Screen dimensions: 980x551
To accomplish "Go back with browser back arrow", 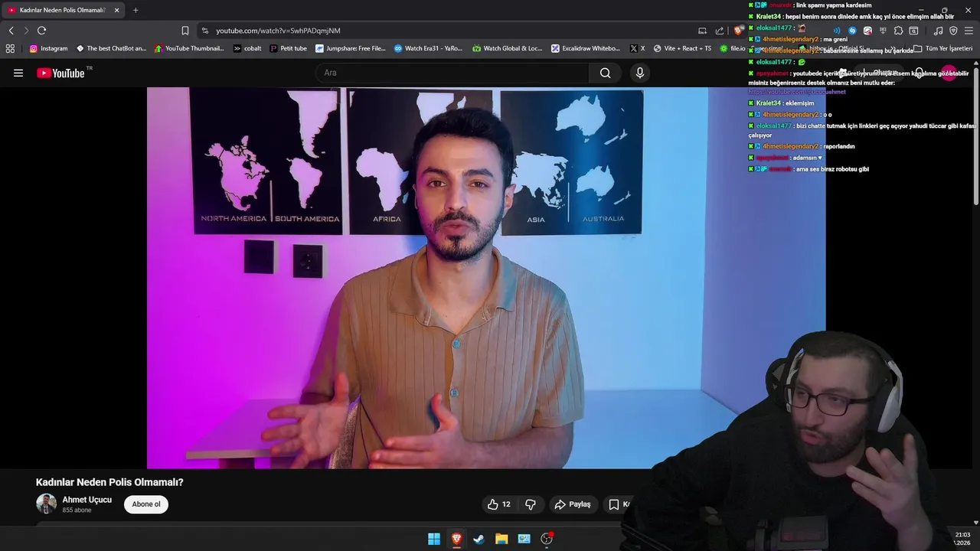I will coord(11,31).
